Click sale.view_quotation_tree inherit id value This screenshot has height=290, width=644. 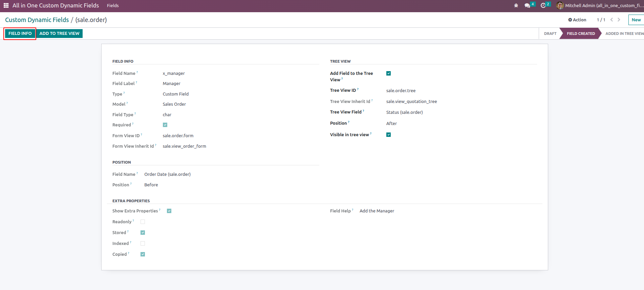click(x=411, y=101)
